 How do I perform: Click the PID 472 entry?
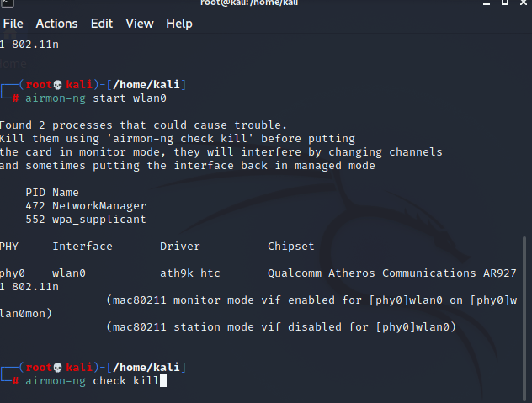tap(35, 206)
